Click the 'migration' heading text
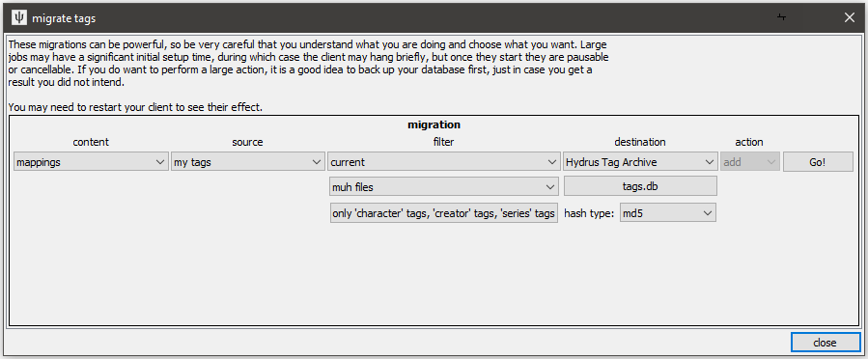 (x=434, y=125)
